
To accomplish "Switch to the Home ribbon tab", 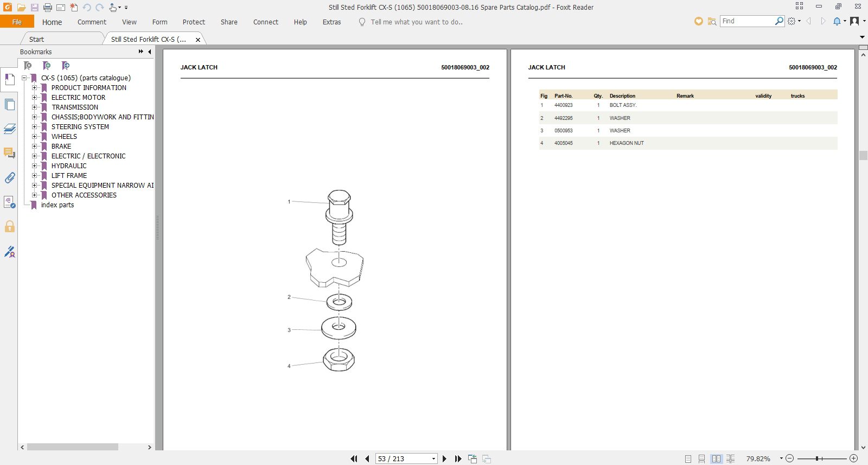I will point(52,22).
